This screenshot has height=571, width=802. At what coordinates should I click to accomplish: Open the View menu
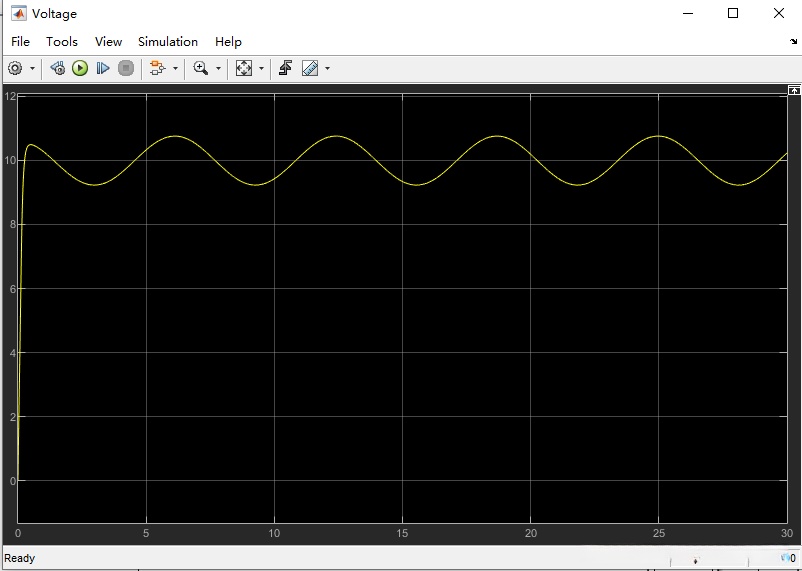[x=108, y=41]
